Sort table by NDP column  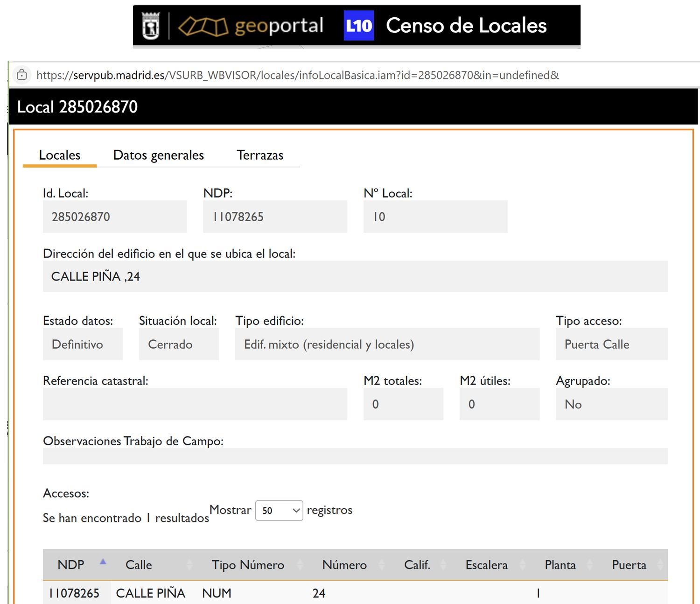[77, 565]
